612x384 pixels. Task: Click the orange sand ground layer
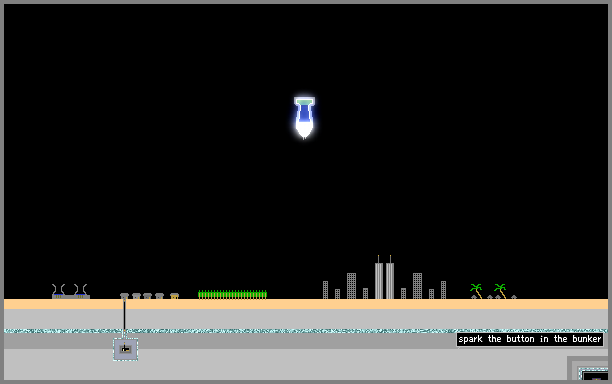(x=306, y=304)
